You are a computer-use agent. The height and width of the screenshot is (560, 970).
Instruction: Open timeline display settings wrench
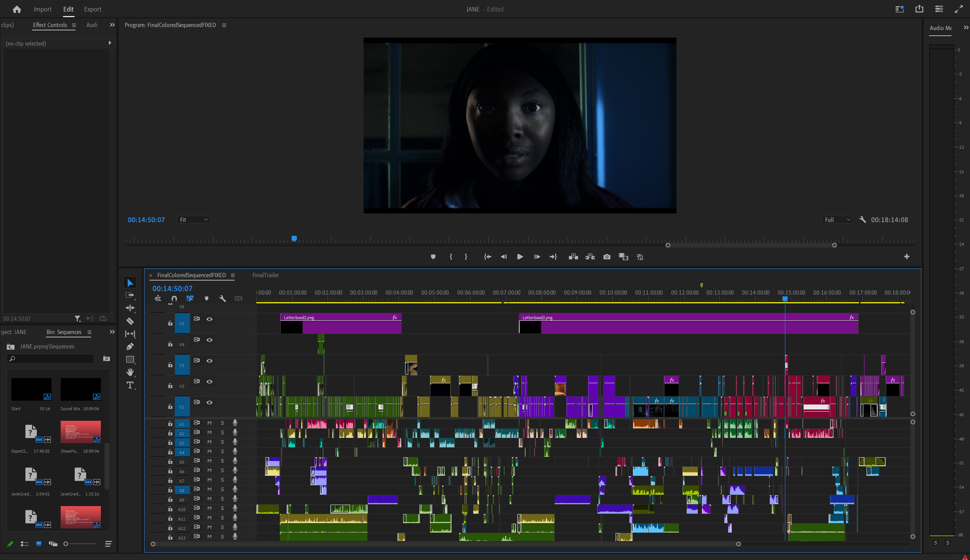(x=222, y=299)
